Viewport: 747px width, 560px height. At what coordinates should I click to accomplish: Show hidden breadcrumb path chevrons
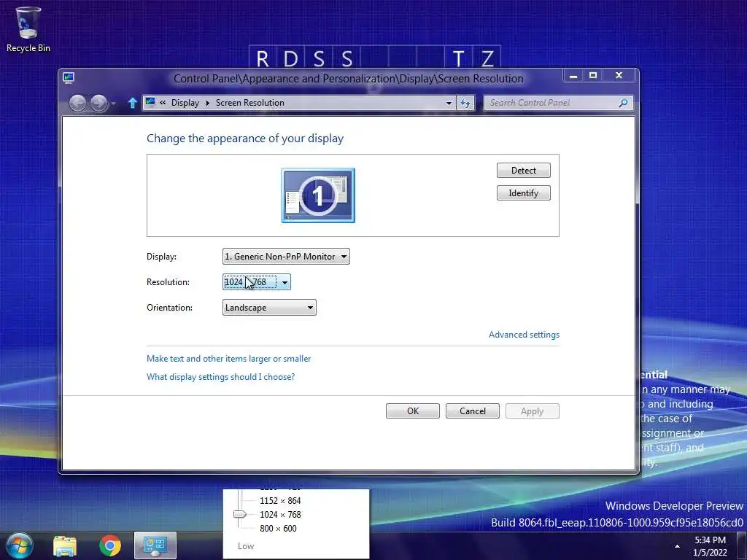coord(163,102)
